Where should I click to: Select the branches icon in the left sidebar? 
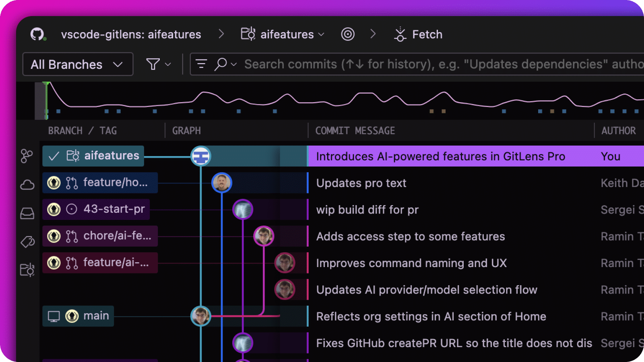[27, 156]
